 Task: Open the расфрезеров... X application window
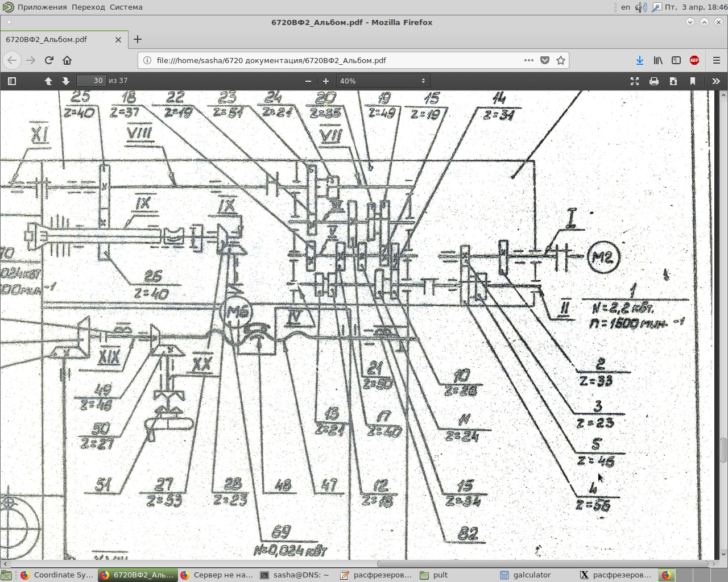[x=616, y=575]
